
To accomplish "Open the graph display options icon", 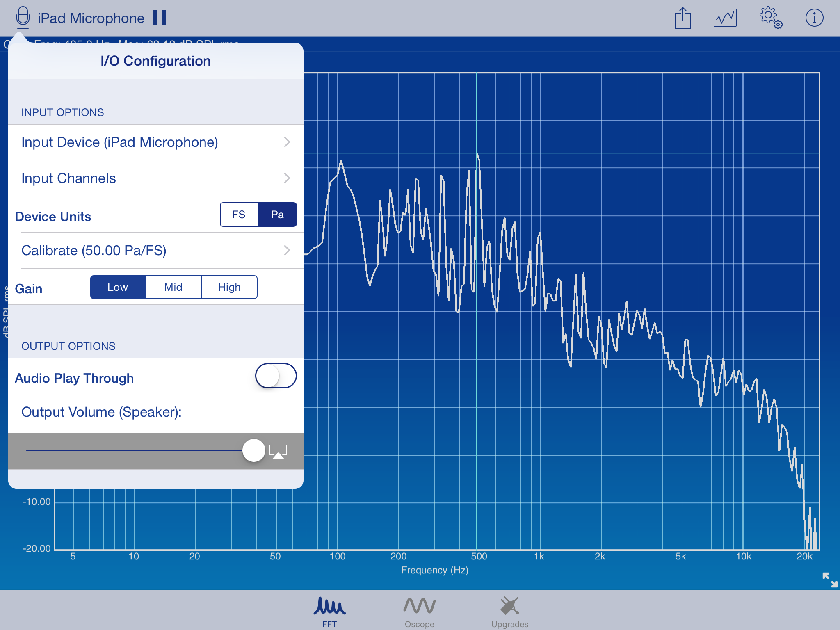I will tap(725, 18).
